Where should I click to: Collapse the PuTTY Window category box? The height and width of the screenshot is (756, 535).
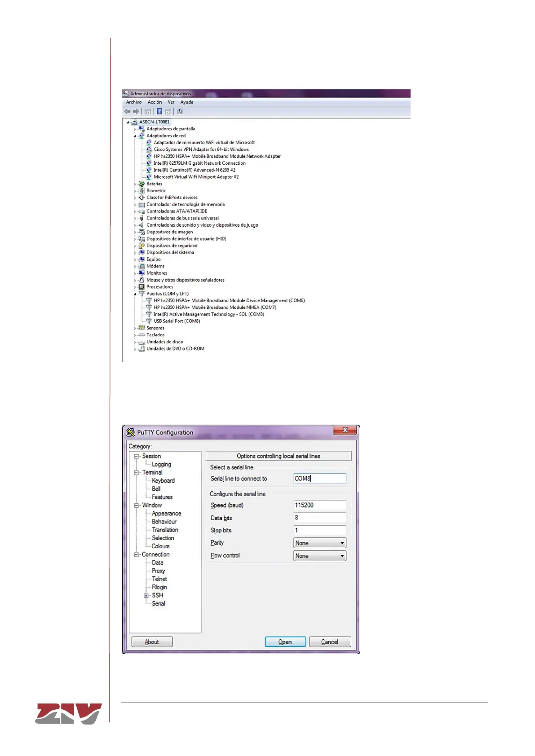coord(137,505)
